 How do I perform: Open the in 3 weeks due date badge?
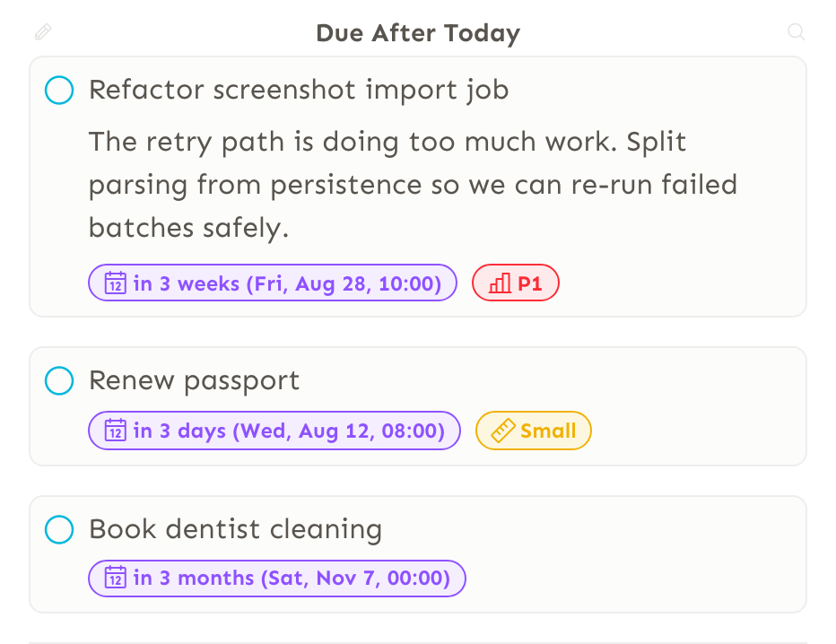pos(273,283)
